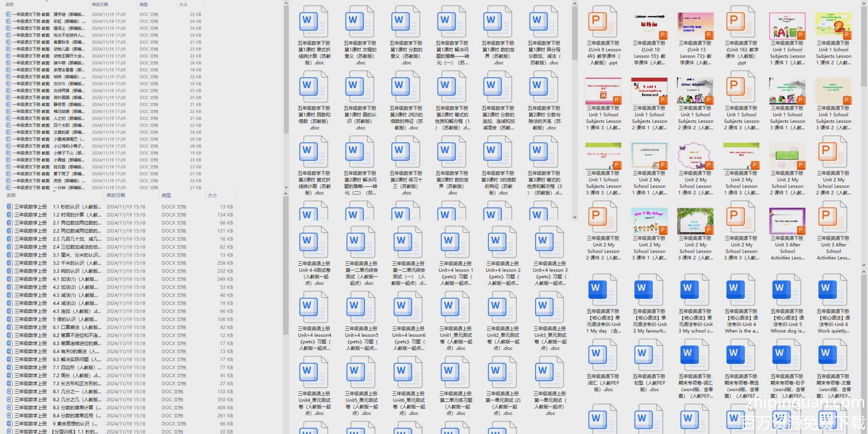Select the 单元语法专训-Unit 1 My day Word icon

pyautogui.click(x=603, y=290)
